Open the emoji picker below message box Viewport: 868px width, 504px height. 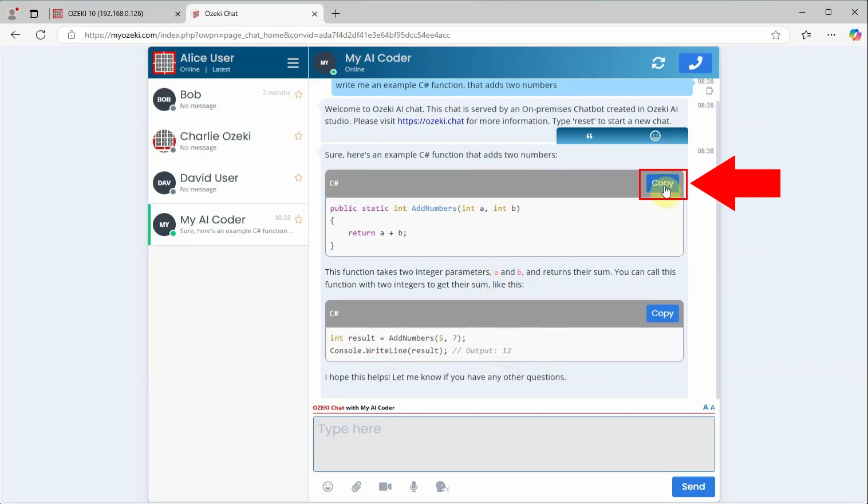click(328, 487)
